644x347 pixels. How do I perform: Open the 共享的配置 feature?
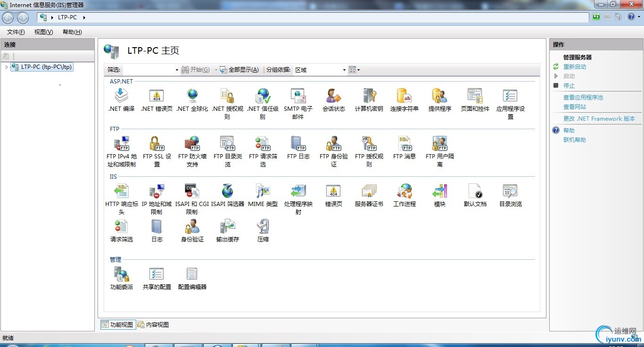157,279
